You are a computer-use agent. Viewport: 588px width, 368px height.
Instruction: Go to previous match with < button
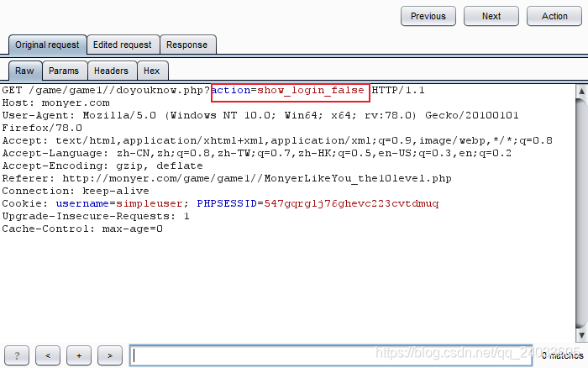tap(48, 355)
